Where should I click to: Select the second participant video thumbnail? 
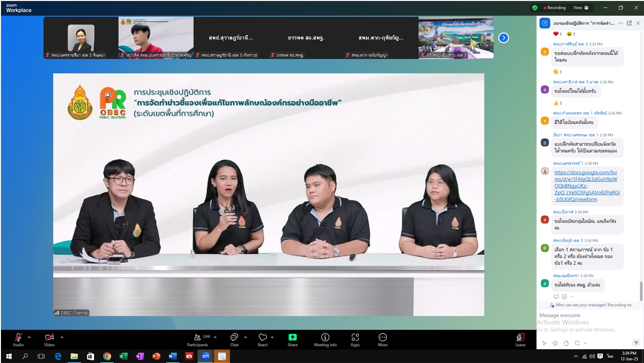156,38
